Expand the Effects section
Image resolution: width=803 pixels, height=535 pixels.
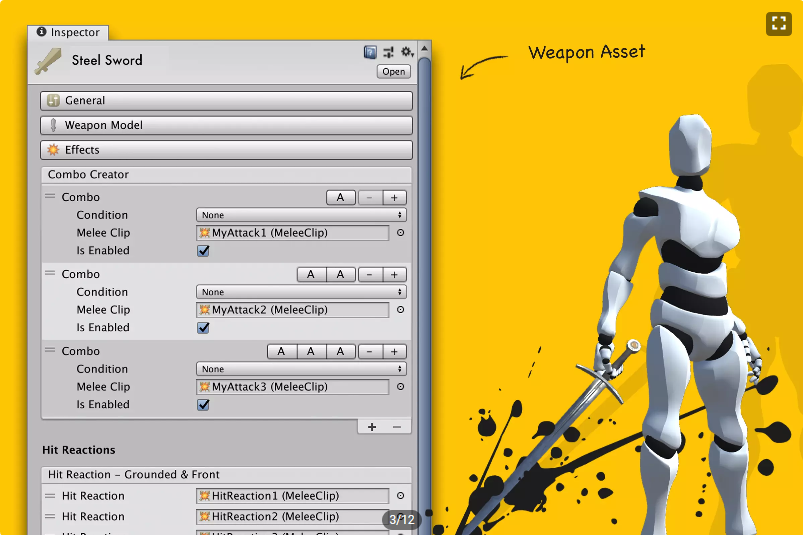tap(226, 149)
